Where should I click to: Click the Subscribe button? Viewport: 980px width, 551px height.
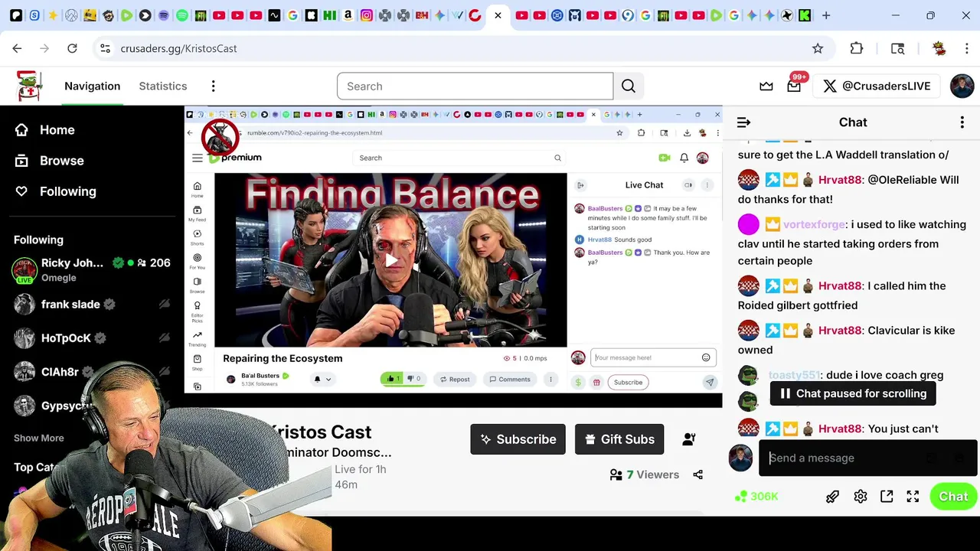point(518,439)
